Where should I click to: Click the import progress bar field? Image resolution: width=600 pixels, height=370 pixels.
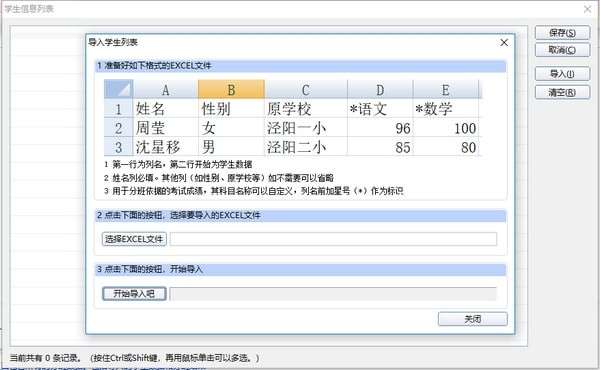(x=333, y=293)
